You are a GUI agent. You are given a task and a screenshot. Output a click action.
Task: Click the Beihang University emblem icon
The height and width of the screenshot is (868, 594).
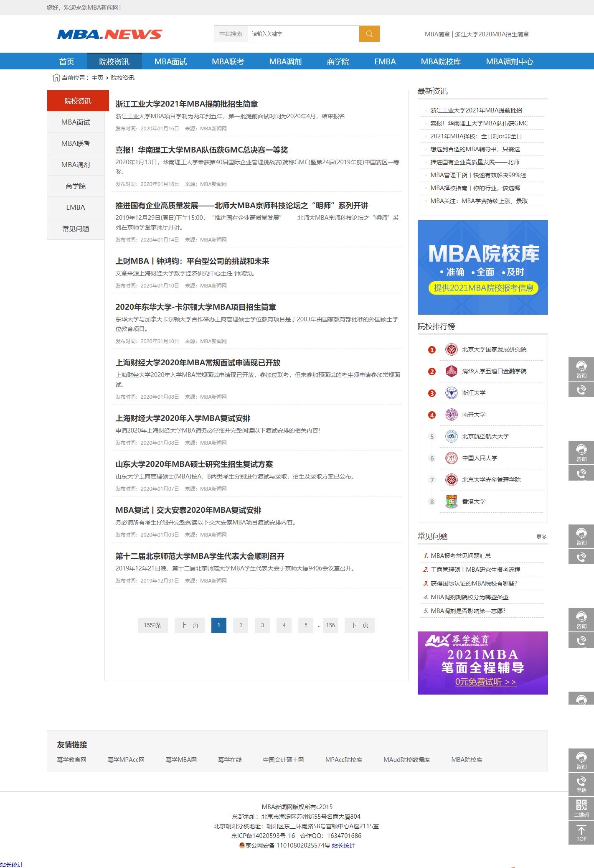451,436
